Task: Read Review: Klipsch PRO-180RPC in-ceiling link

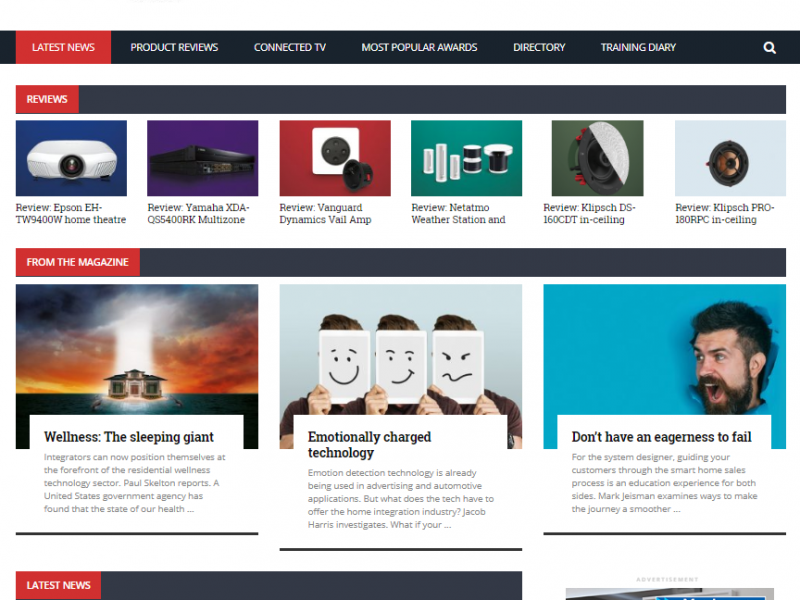Action: pyautogui.click(x=725, y=213)
